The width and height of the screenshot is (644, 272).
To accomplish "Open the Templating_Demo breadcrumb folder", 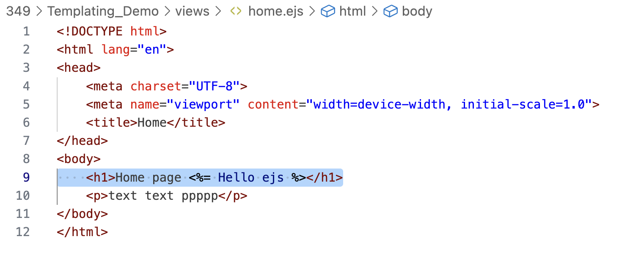I will pos(103,11).
